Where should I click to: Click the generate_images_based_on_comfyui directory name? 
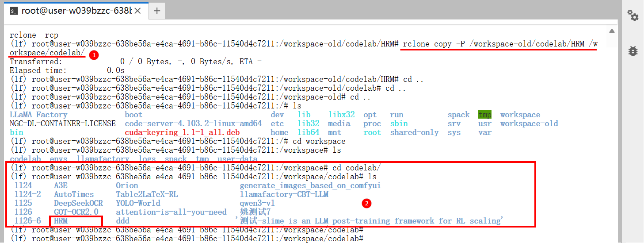(x=310, y=185)
